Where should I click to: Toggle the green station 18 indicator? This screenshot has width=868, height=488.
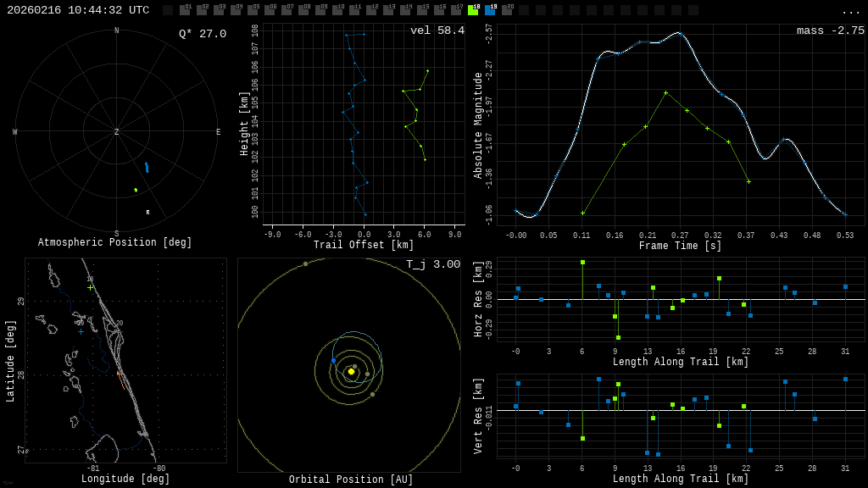(473, 10)
